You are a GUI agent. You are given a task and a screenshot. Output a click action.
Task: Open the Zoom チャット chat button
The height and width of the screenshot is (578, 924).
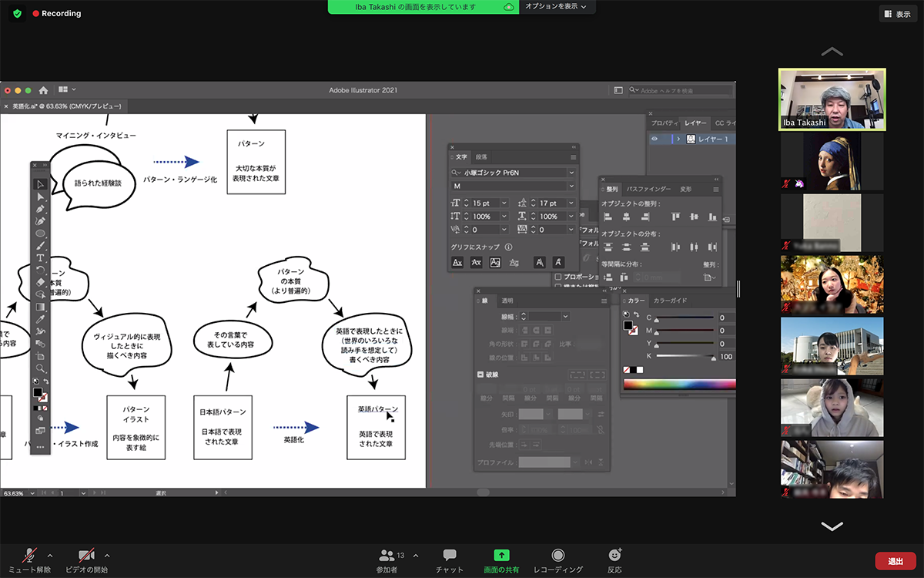[450, 560]
